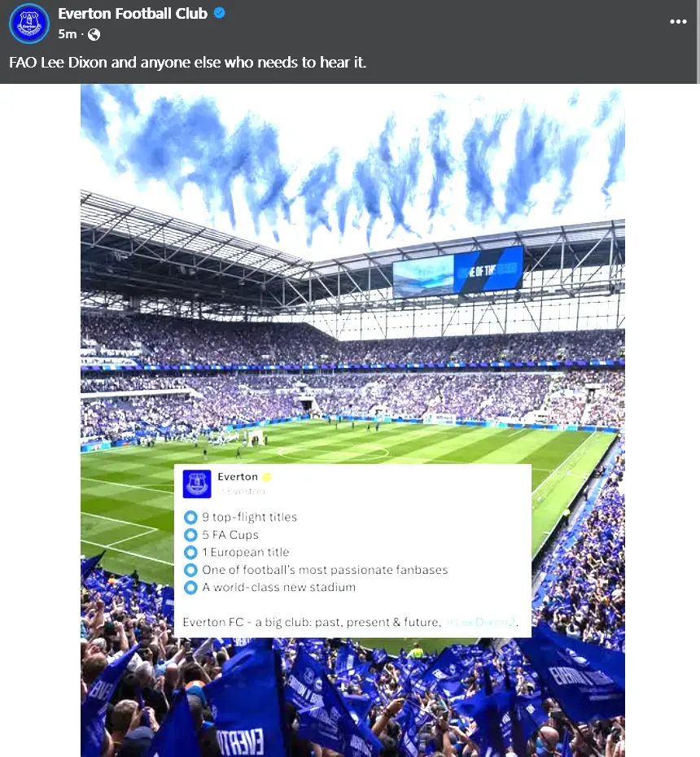Click the passionate fanbases bullet circle

[x=190, y=570]
